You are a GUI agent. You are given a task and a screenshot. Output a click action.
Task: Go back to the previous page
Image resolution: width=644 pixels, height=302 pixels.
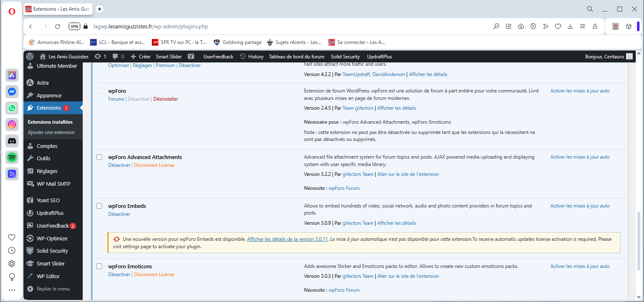click(x=30, y=26)
